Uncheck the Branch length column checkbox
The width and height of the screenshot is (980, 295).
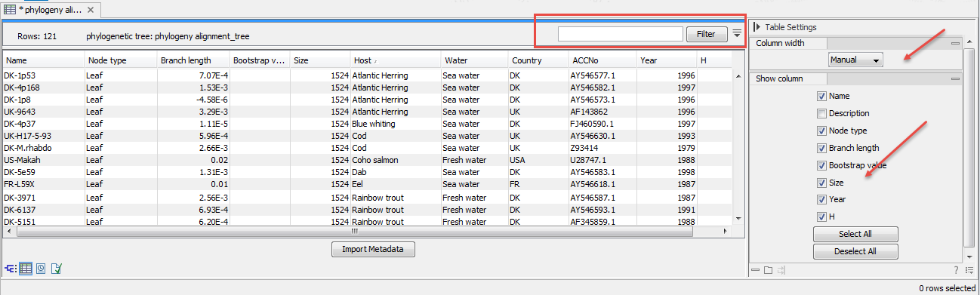tap(821, 148)
